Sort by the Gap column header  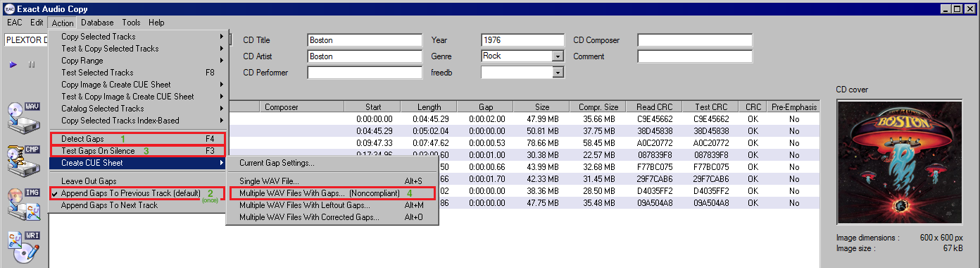486,107
